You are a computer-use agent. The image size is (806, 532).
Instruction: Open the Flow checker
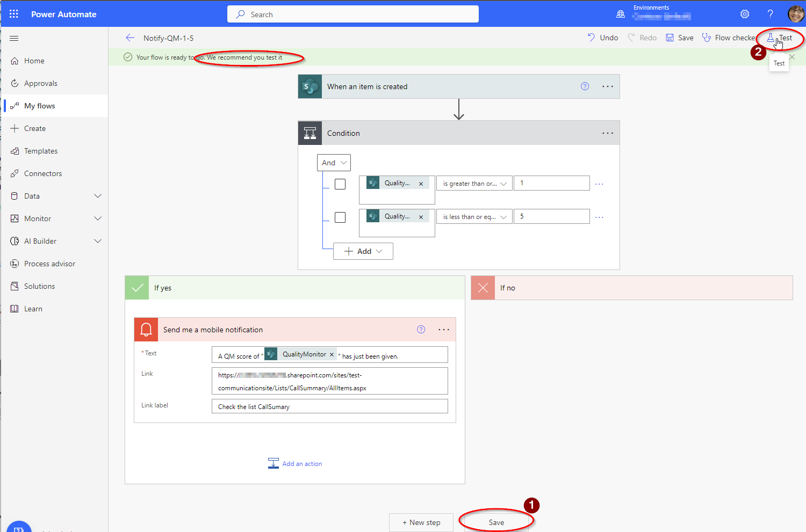(x=729, y=38)
